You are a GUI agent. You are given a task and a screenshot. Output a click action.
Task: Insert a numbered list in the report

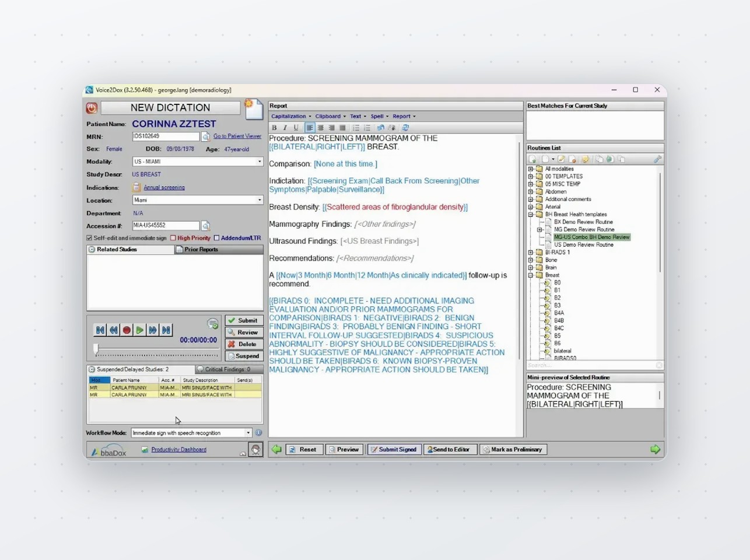(367, 128)
